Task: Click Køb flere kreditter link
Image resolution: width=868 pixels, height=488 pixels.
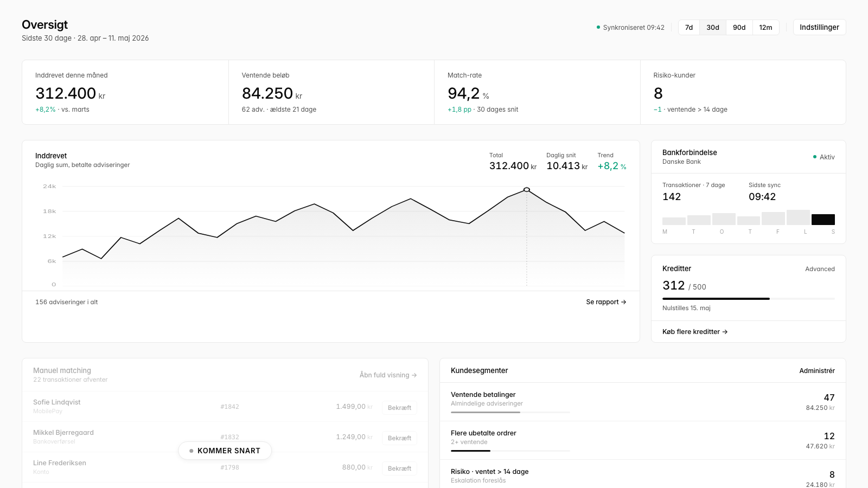Action: pyautogui.click(x=695, y=332)
